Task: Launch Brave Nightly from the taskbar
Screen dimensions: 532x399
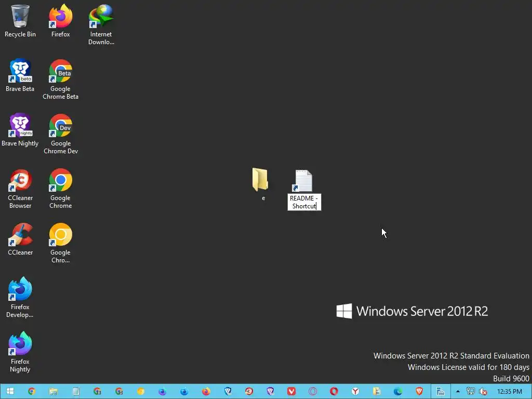Action: 270,392
